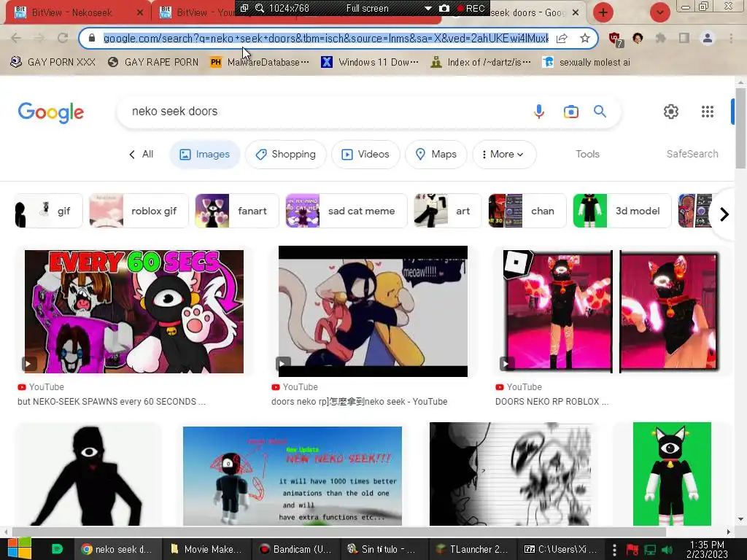
Task: Expand the More search filters dropdown
Action: (504, 155)
